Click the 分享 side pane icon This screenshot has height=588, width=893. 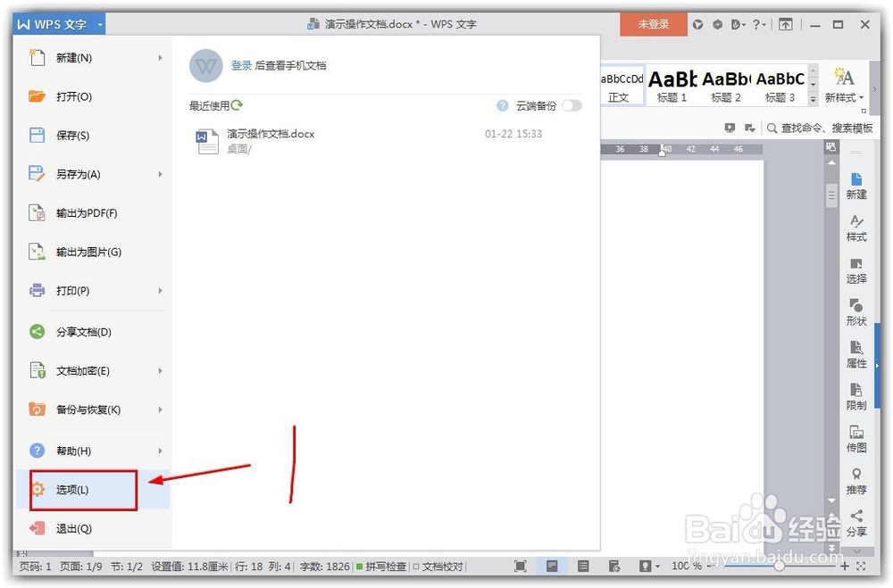point(856,523)
